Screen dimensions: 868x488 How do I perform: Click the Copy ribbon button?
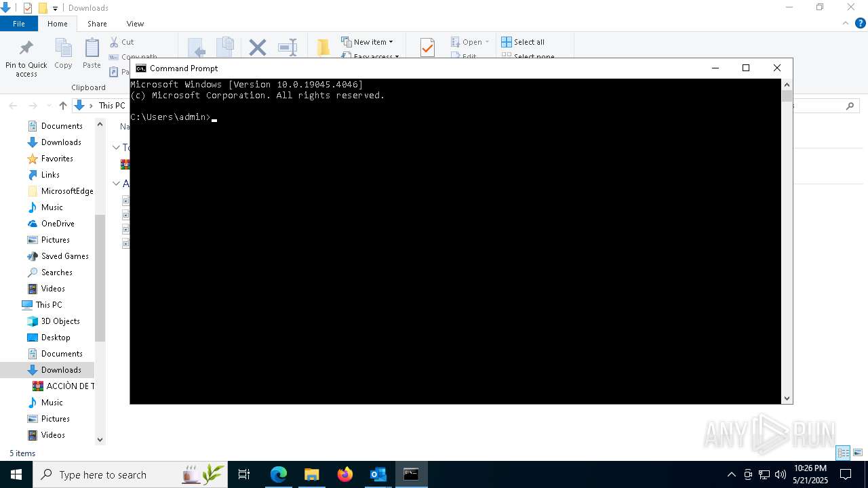[x=63, y=54]
